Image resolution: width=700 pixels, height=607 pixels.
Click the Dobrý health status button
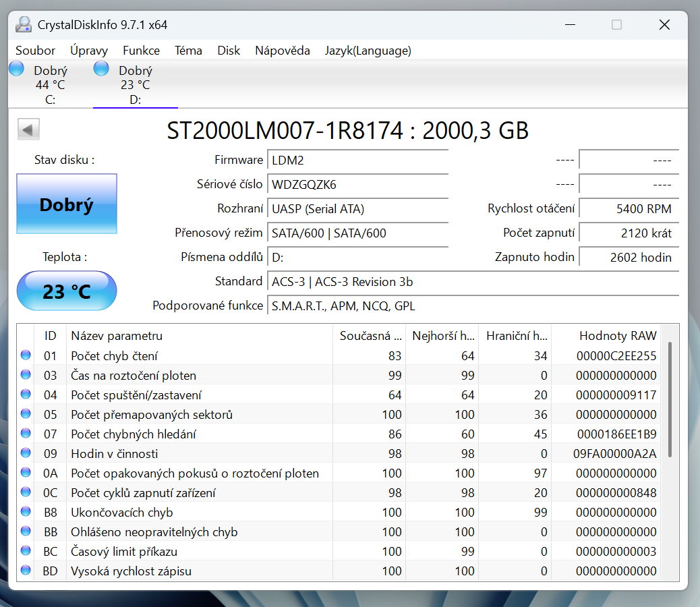tap(66, 204)
